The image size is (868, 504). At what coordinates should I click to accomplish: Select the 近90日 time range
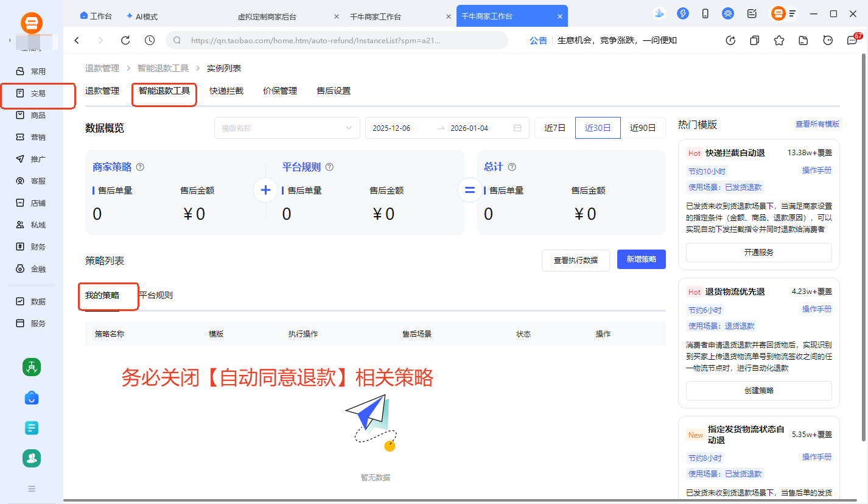click(643, 128)
